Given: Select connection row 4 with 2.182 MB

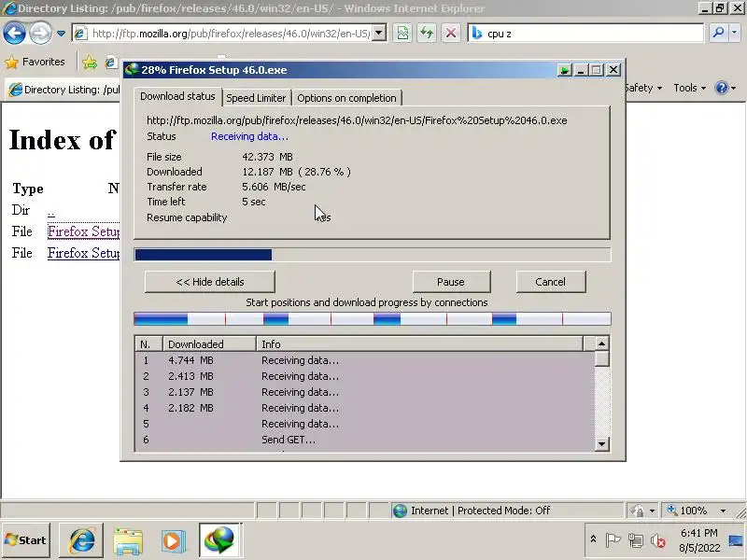Looking at the screenshot, I should pos(365,408).
